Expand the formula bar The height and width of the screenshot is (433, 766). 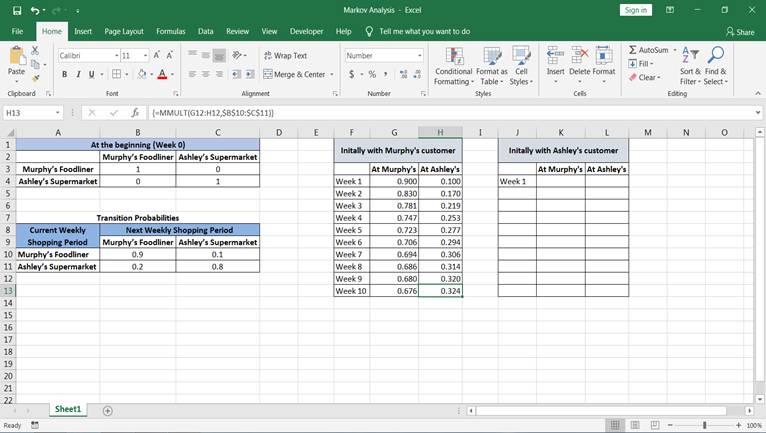(758, 113)
